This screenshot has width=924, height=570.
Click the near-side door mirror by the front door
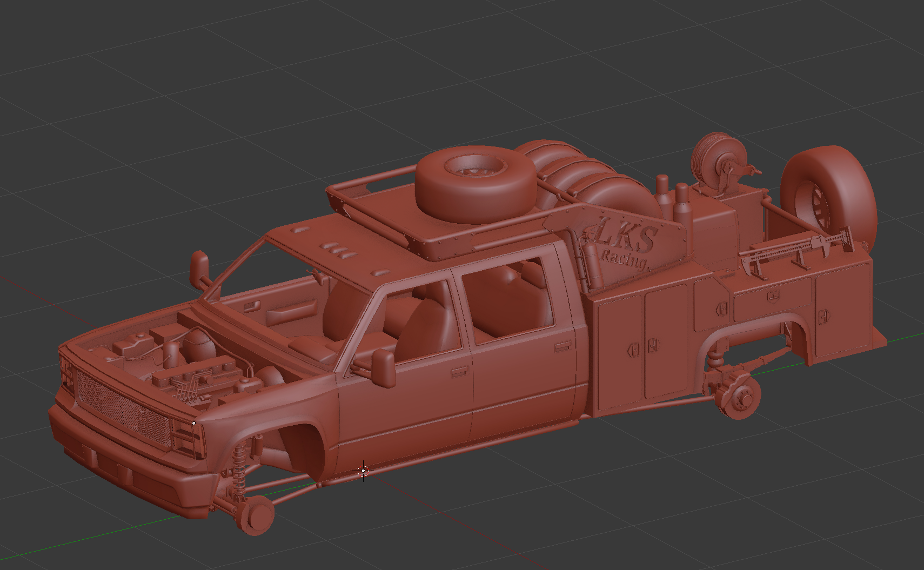coord(383,369)
